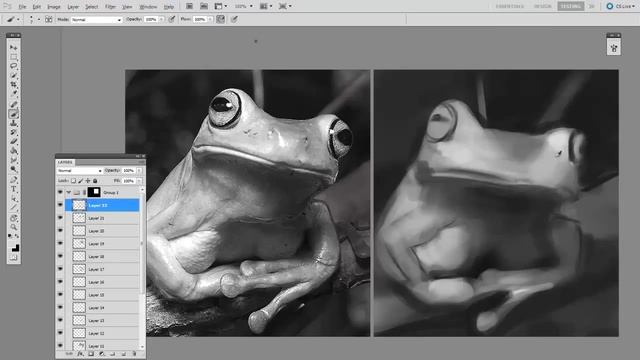This screenshot has width=640, height=360.
Task: Hide Layer 18 using its eye icon
Action: [60, 256]
